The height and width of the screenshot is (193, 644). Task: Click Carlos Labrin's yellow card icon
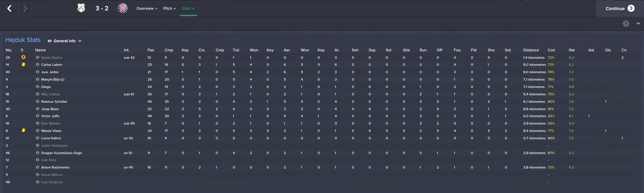(x=23, y=64)
